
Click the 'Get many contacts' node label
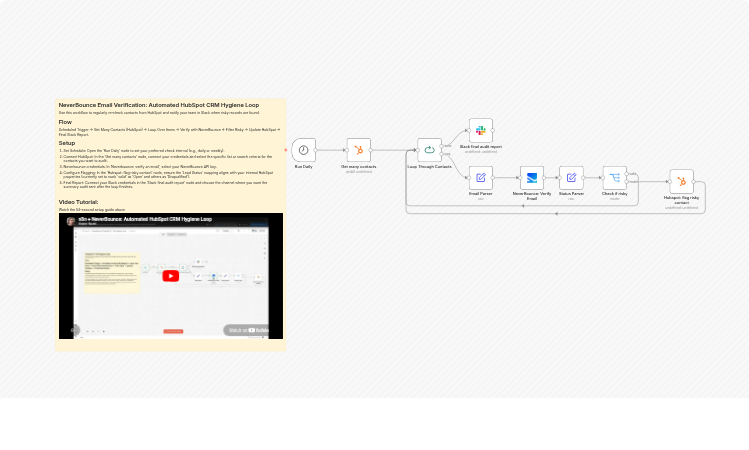[359, 167]
